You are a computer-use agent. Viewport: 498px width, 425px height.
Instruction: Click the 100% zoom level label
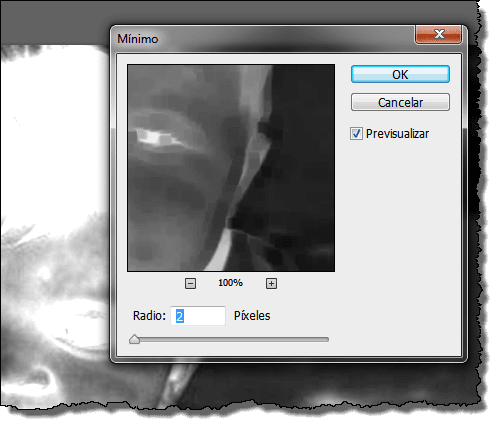(x=230, y=283)
